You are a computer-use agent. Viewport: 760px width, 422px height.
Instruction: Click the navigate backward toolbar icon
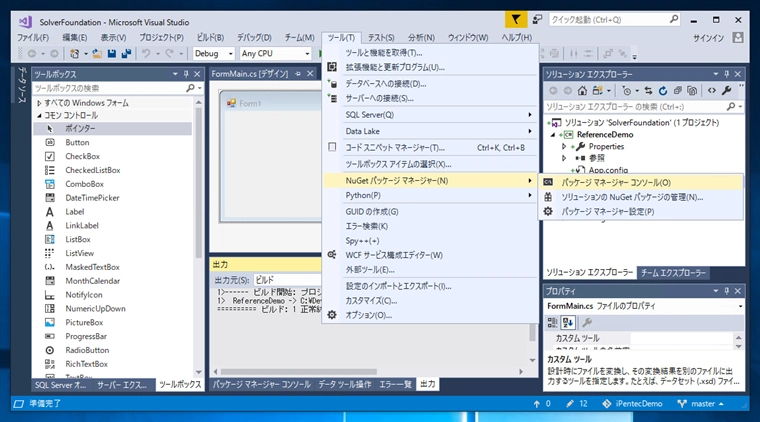(x=32, y=53)
